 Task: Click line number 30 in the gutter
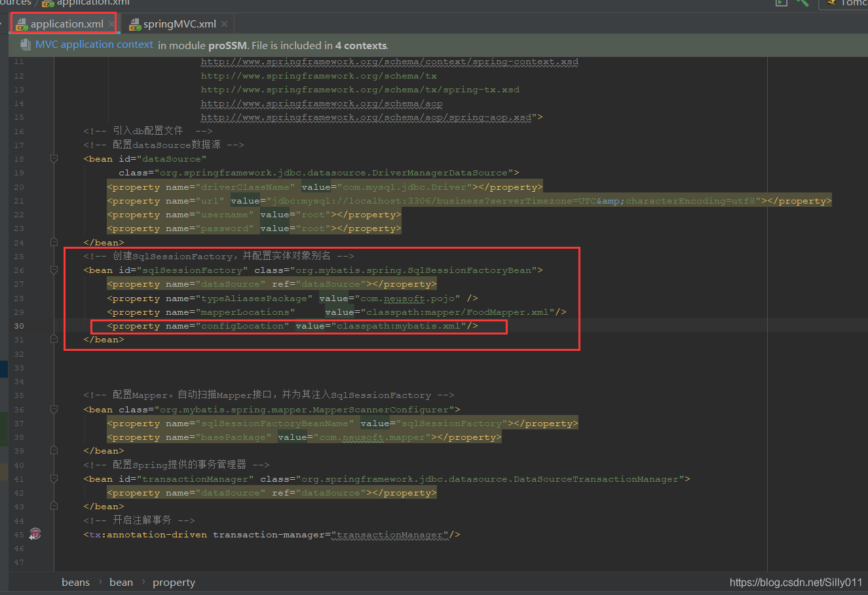click(19, 326)
